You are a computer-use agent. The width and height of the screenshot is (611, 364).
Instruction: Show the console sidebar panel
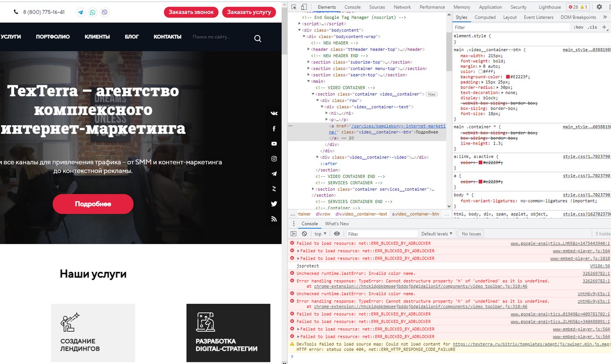click(x=294, y=234)
